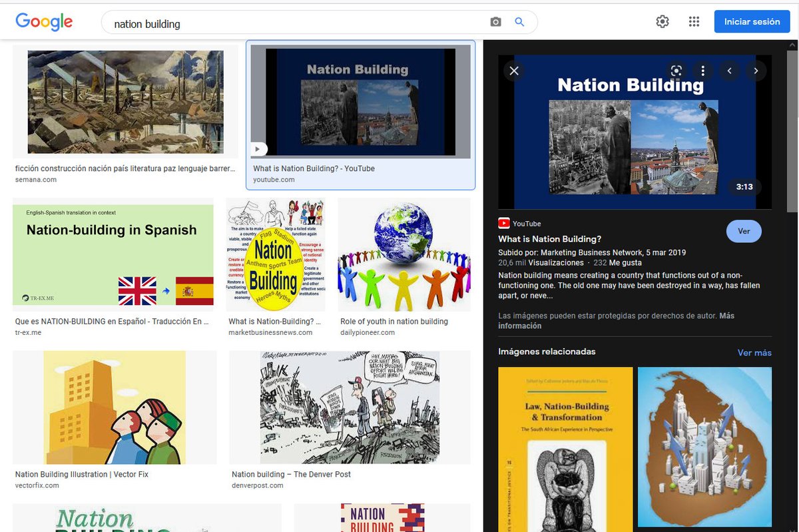Open the Vector Fix illustration thumbnail
This screenshot has height=532, width=799.
115,407
